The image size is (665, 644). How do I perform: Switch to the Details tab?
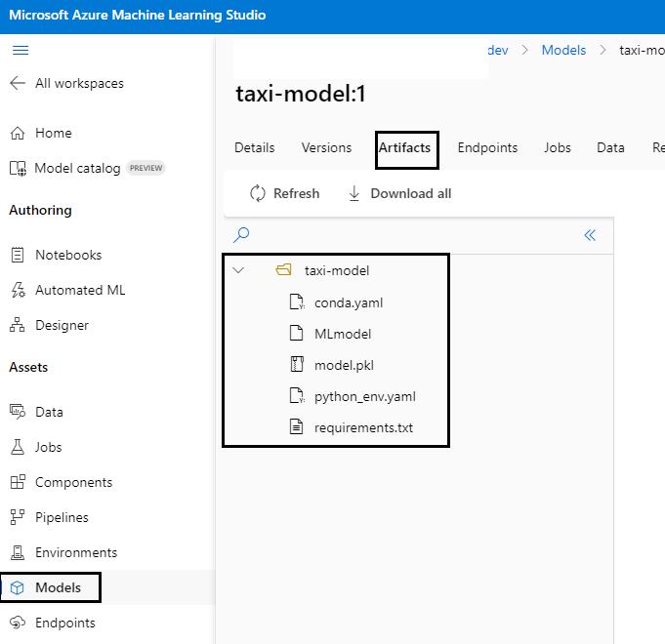click(255, 148)
